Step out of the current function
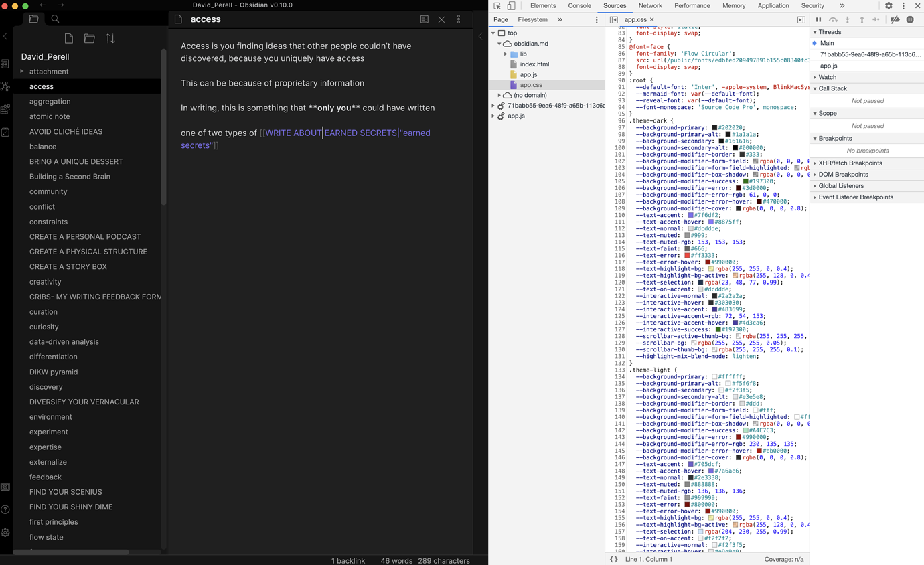The image size is (924, 565). pyautogui.click(x=862, y=19)
